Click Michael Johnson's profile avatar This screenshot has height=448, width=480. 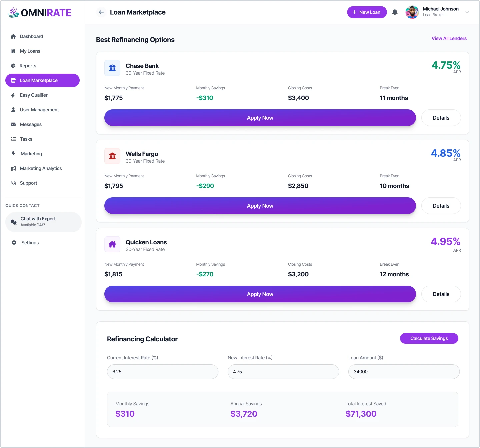(x=412, y=12)
